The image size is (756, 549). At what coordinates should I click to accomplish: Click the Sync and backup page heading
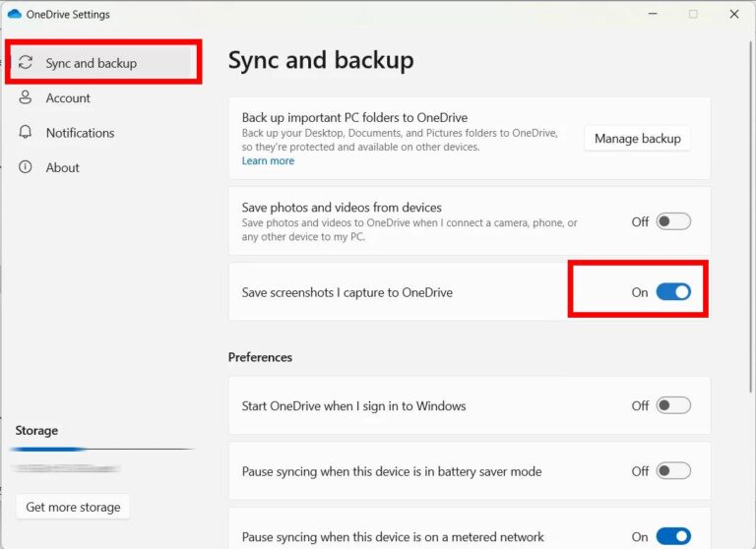pos(321,61)
